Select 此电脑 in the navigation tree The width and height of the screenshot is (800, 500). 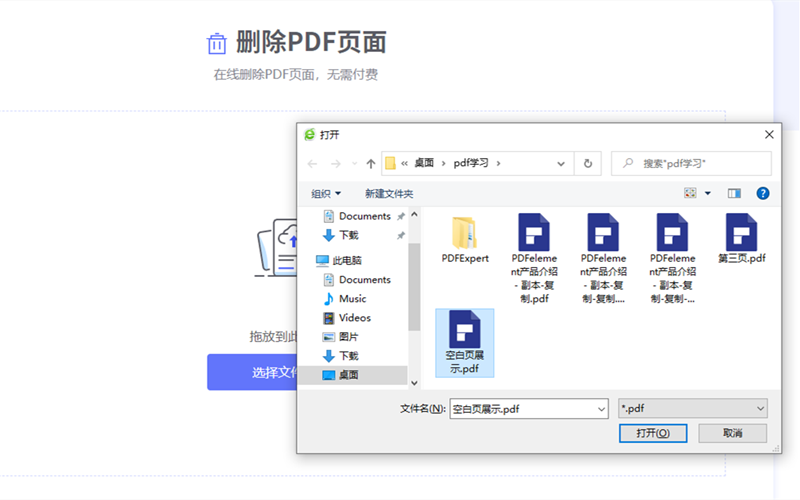coord(347,260)
